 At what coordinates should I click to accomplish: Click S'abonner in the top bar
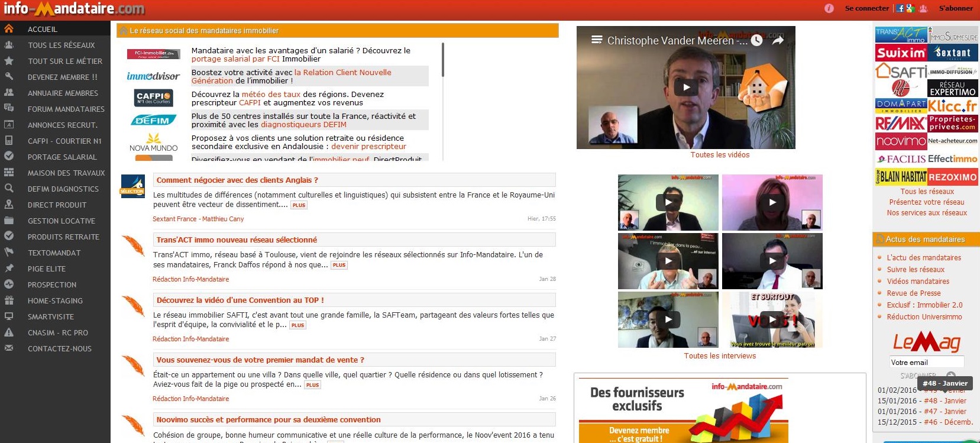coord(955,8)
